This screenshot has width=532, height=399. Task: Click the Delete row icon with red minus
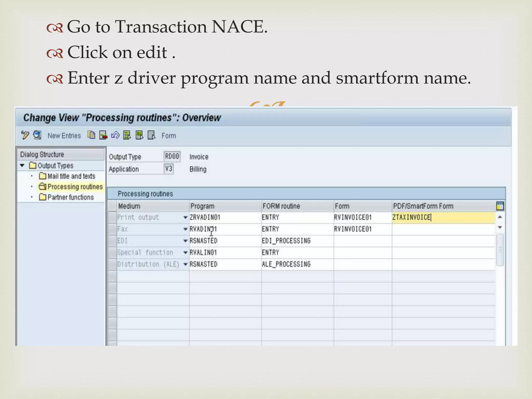coord(103,135)
